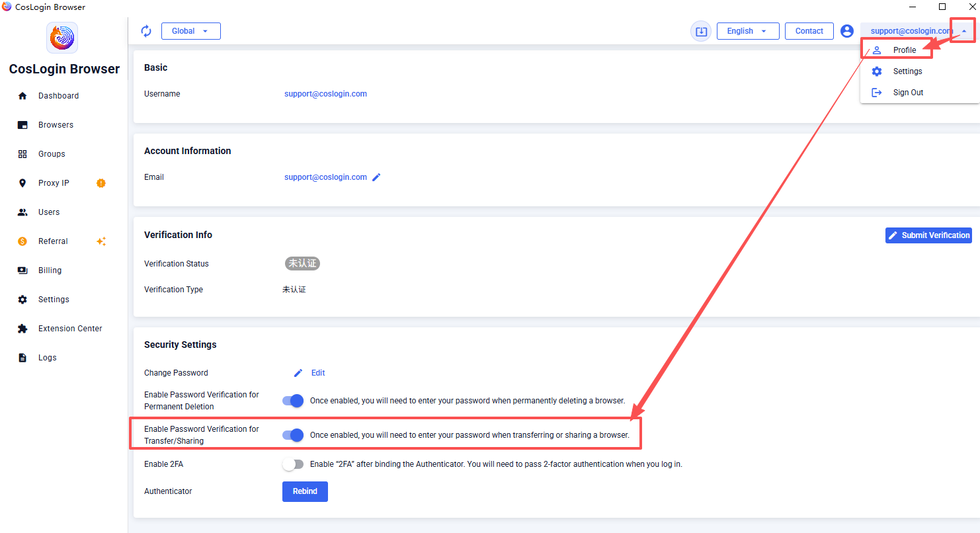Toggle password verification for Permanent Deletion

(293, 401)
